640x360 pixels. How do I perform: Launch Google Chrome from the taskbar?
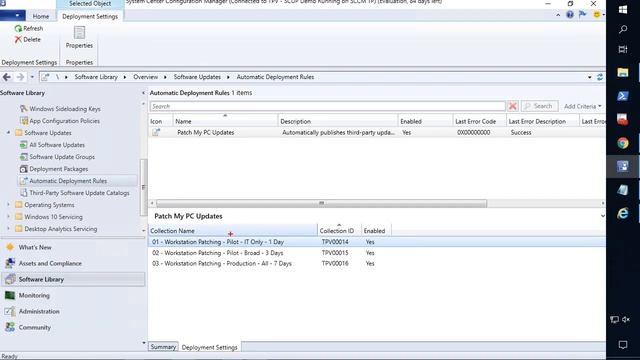623,143
